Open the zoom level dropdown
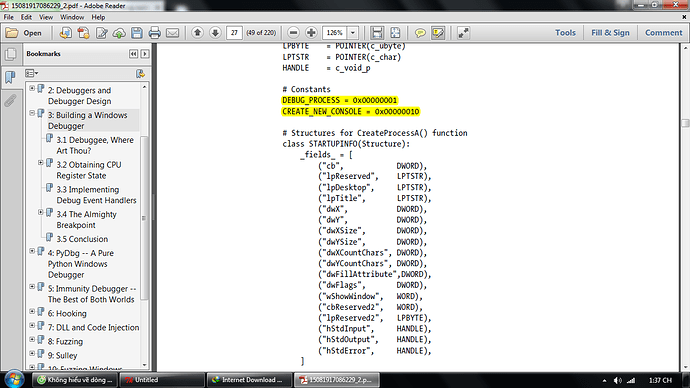Image resolution: width=690 pixels, height=388 pixels. pyautogui.click(x=352, y=33)
